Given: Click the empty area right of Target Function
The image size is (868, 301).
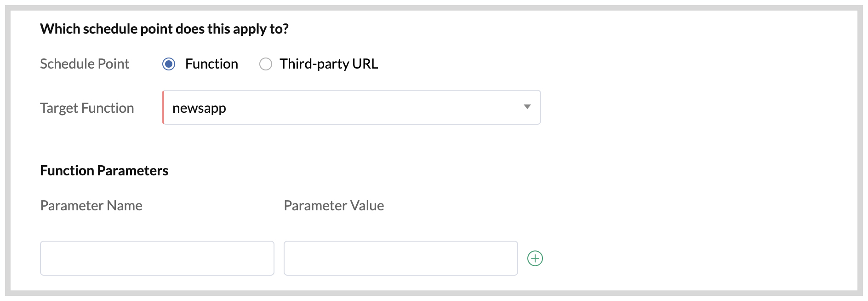Looking at the screenshot, I should [x=690, y=107].
